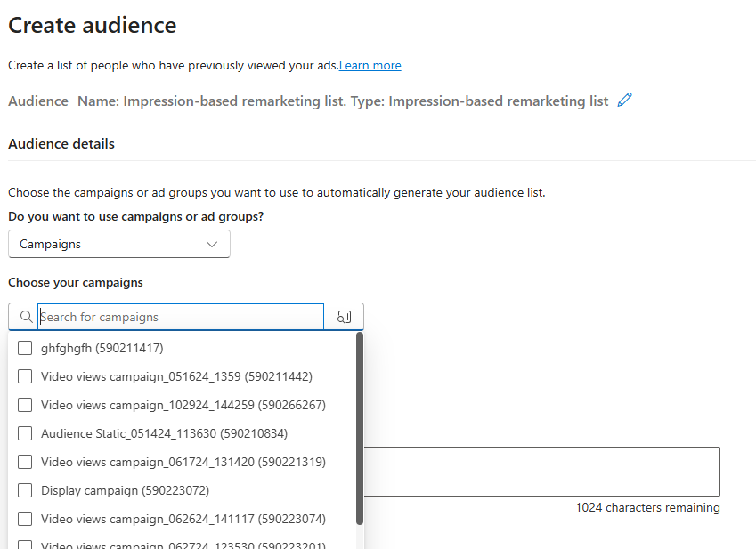Tick Video views campaign_051624_1359 checkbox
This screenshot has height=549, width=756.
click(25, 376)
